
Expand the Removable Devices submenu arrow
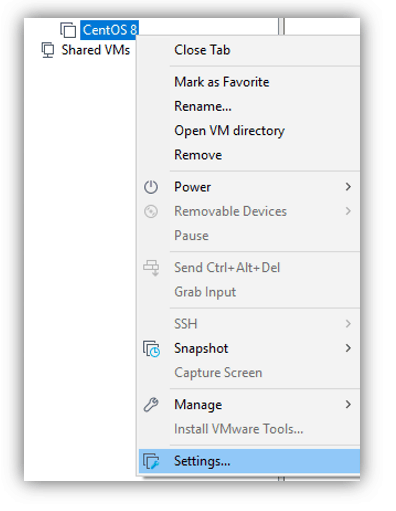click(348, 211)
